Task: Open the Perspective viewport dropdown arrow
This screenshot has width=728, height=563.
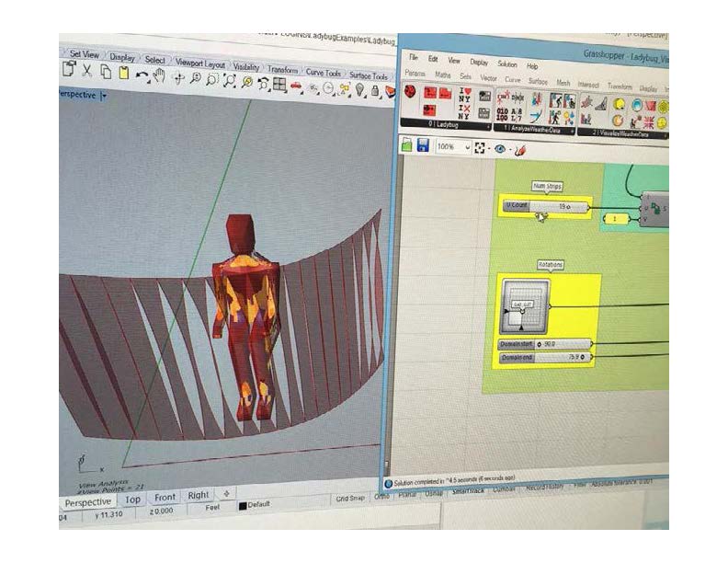Action: (104, 95)
